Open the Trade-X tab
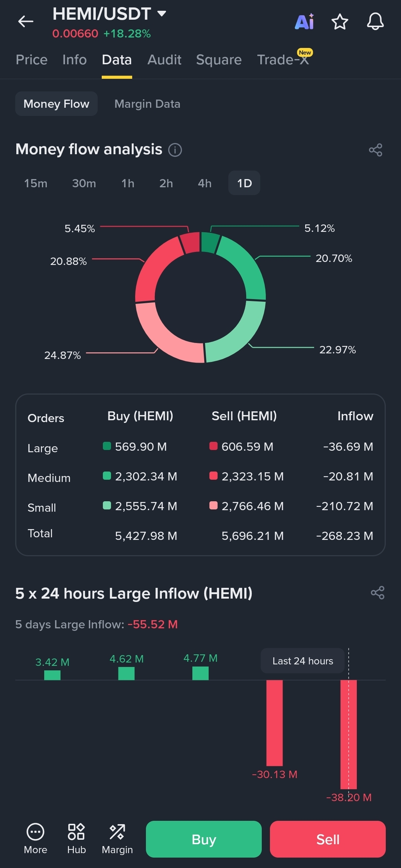 tap(283, 60)
